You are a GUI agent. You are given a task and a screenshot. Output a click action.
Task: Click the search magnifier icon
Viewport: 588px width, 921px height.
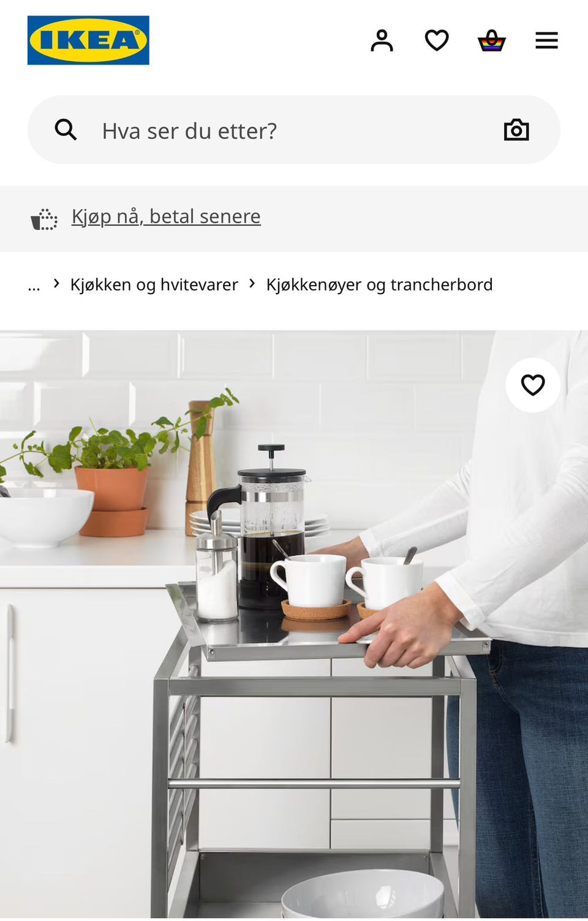pos(66,130)
